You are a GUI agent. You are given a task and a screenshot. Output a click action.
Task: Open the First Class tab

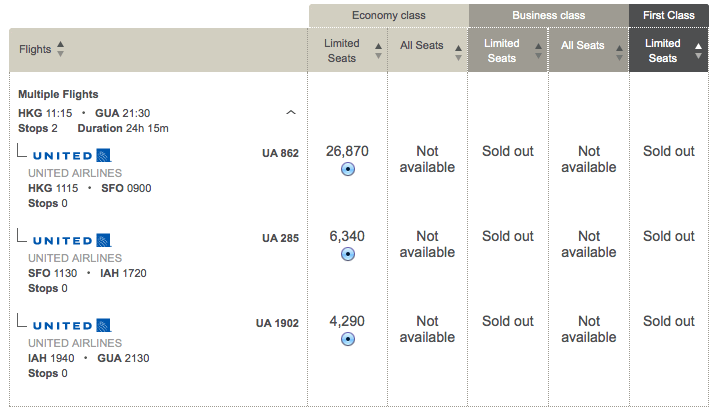(x=668, y=15)
